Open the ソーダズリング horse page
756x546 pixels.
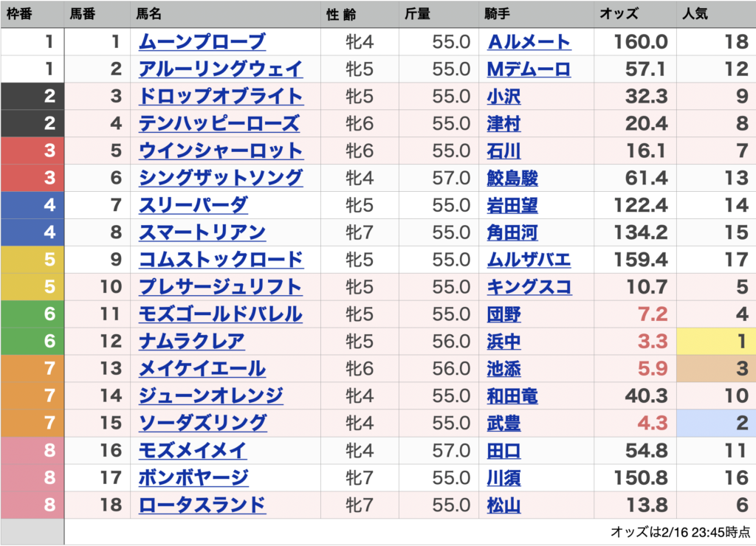point(202,424)
